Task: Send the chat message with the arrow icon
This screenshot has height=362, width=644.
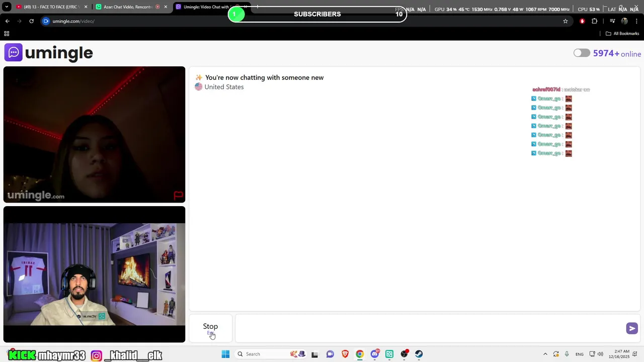Action: click(632, 328)
